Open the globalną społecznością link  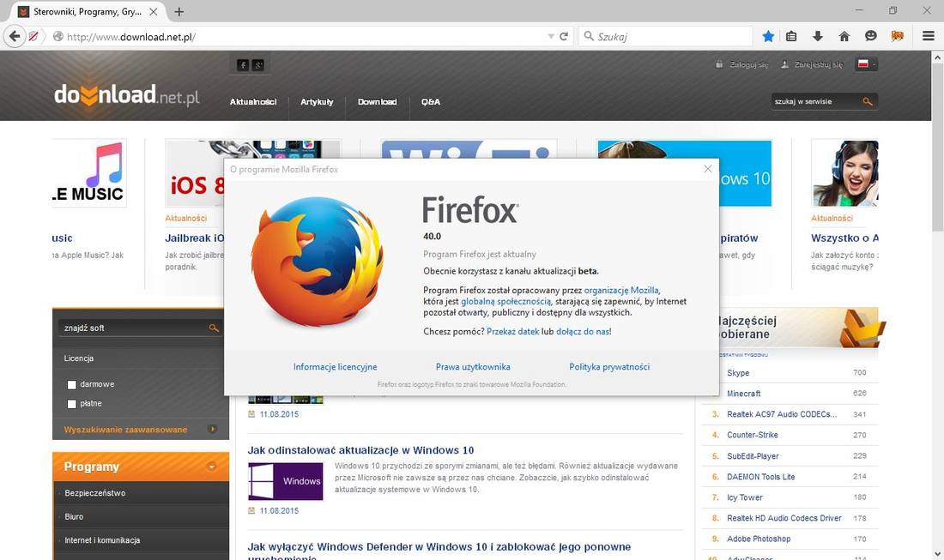coord(505,301)
